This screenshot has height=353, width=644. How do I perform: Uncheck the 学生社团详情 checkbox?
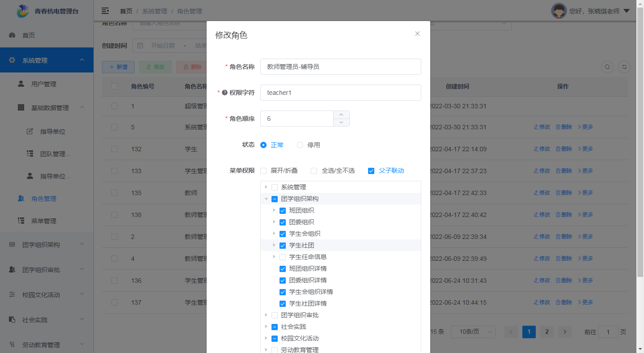pyautogui.click(x=283, y=303)
